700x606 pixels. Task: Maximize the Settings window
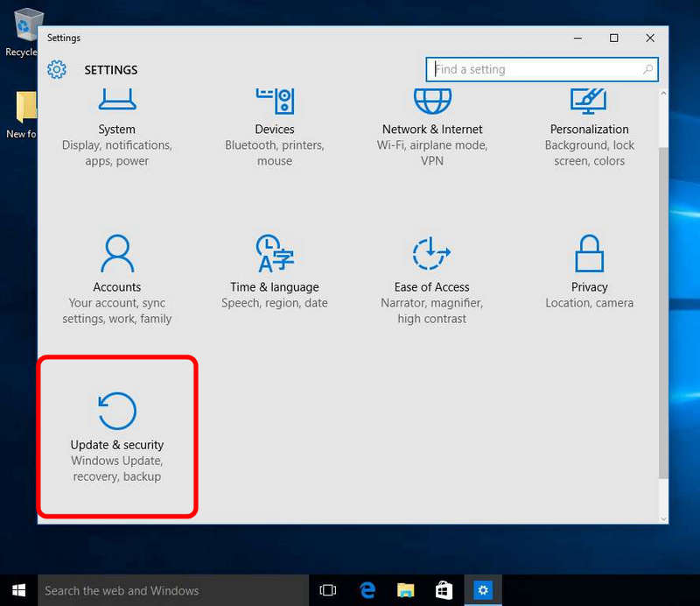tap(614, 38)
